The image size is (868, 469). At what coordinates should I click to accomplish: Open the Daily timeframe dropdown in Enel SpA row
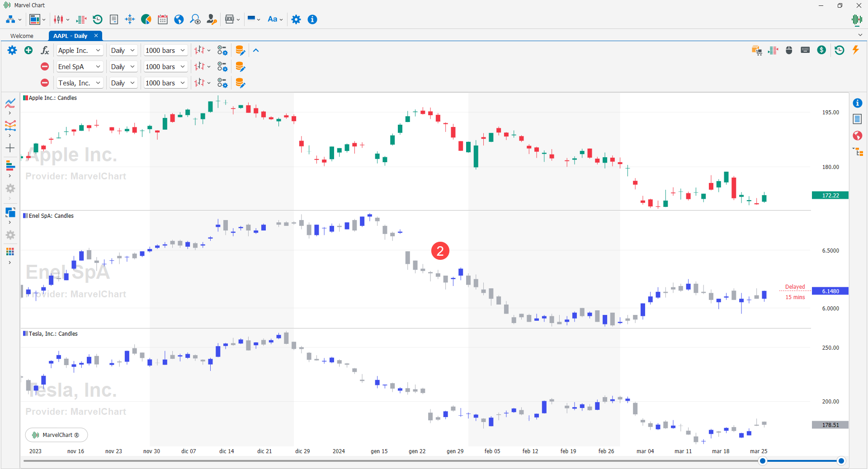123,67
